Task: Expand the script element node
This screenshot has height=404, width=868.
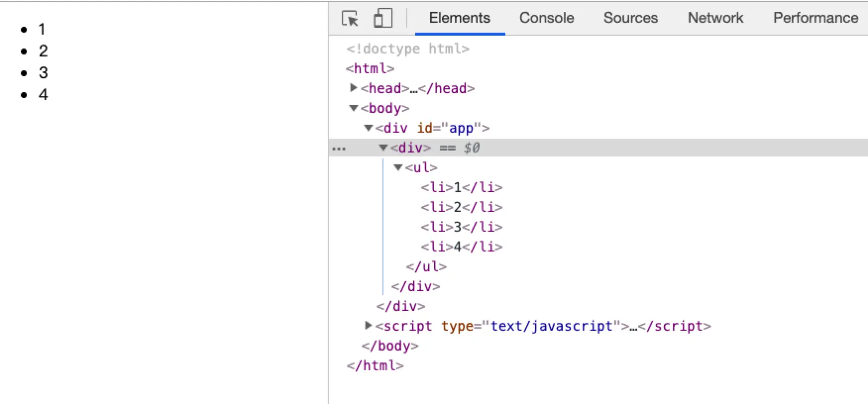Action: [368, 326]
